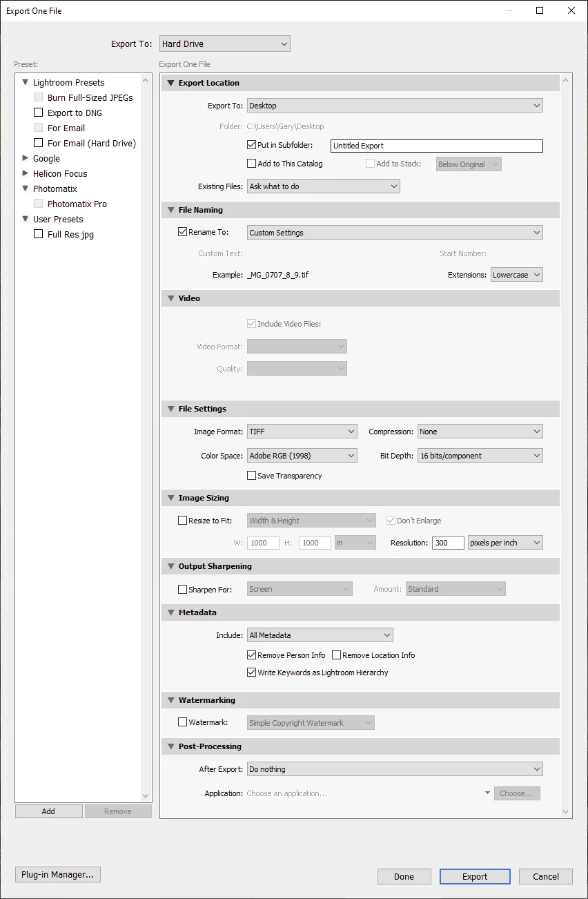This screenshot has height=899, width=588.
Task: Select the Photomatix Pro preset
Action: [77, 204]
